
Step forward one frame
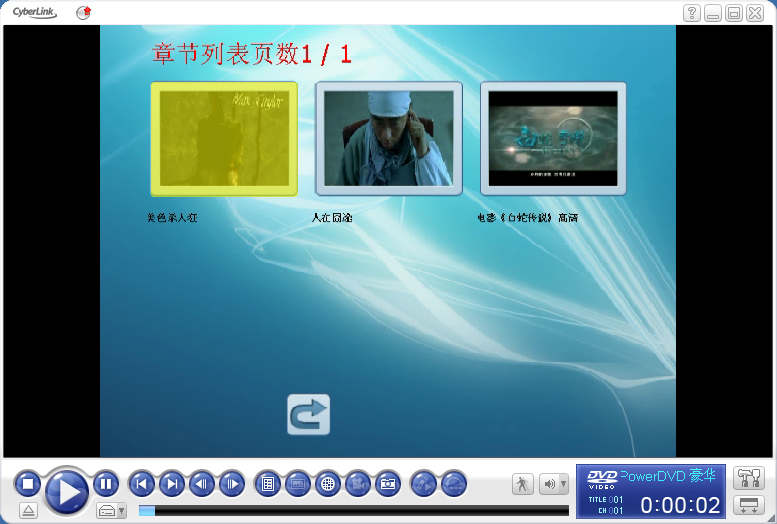click(x=232, y=484)
